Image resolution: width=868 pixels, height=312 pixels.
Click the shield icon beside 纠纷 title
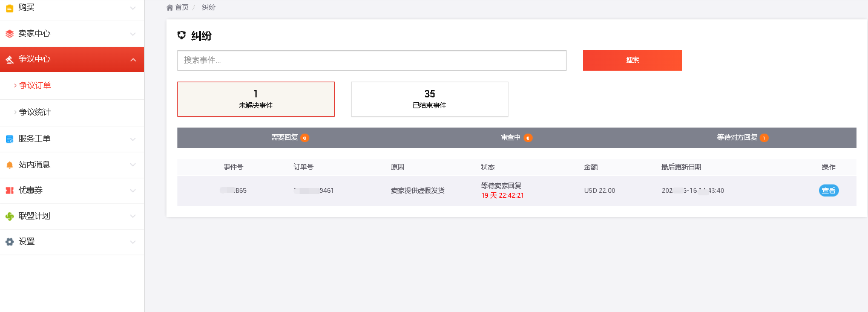(182, 36)
